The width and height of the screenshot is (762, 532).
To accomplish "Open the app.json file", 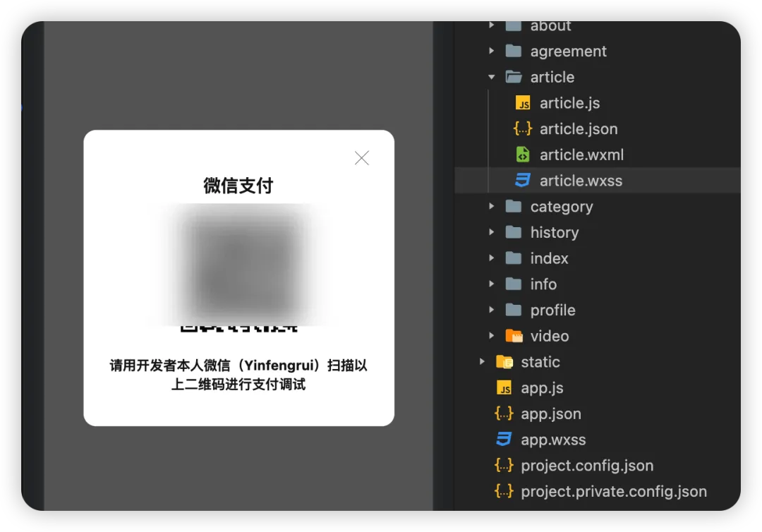I will pyautogui.click(x=550, y=414).
